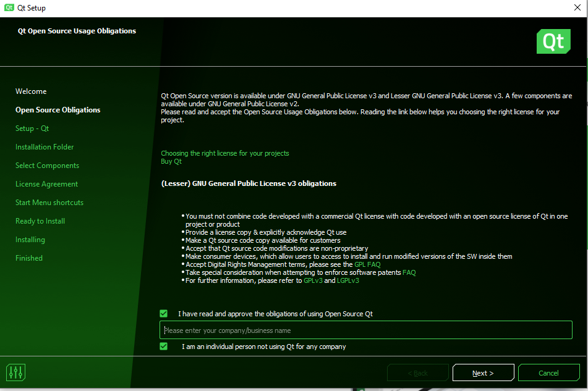Click 'I am an individual person' label

[264, 347]
